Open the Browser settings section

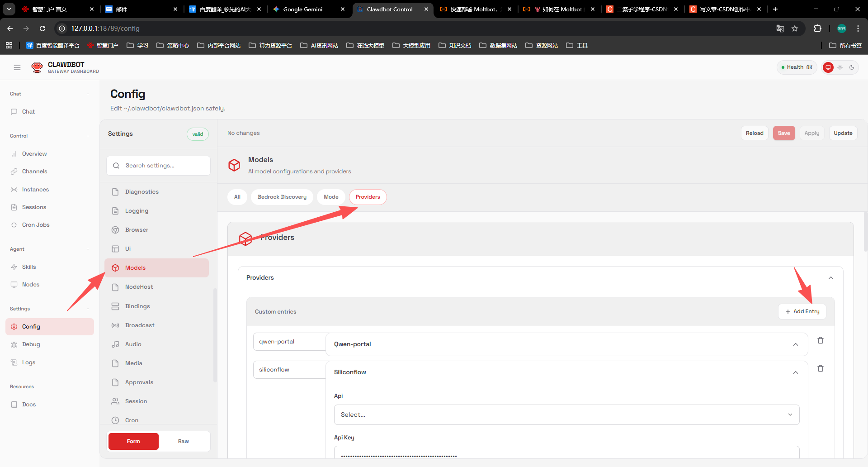136,229
